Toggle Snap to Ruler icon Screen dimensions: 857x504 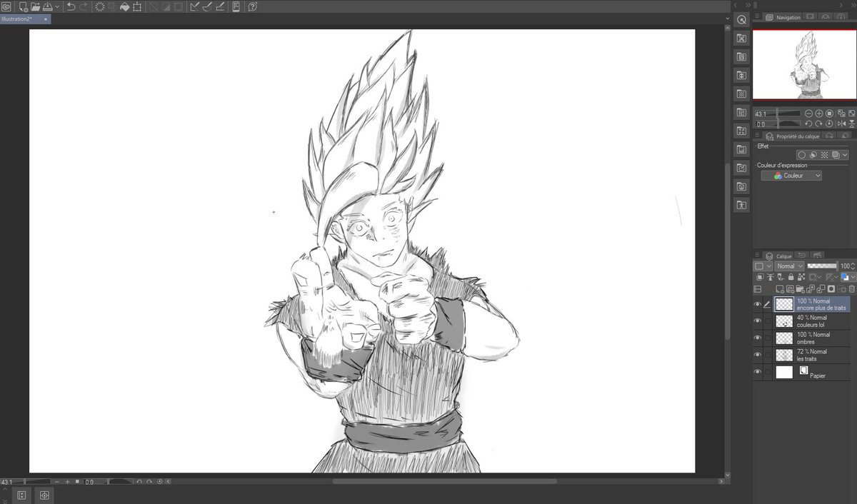pyautogui.click(x=194, y=7)
